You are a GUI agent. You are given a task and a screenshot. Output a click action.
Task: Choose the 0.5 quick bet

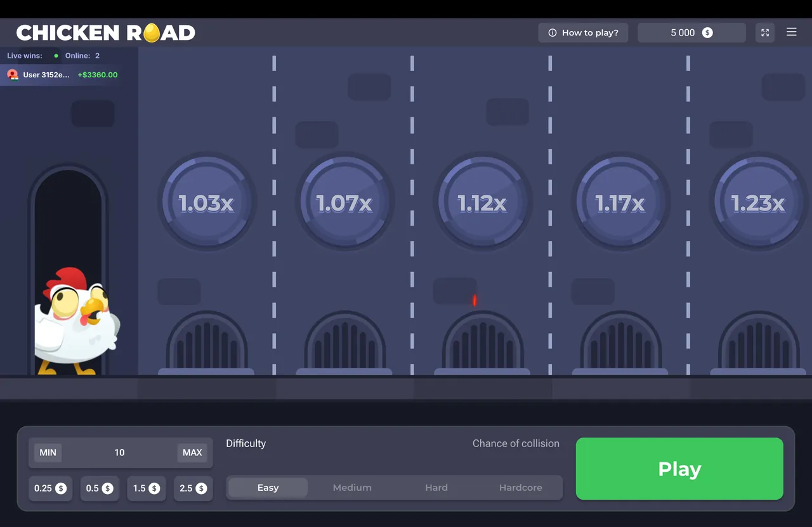(99, 488)
